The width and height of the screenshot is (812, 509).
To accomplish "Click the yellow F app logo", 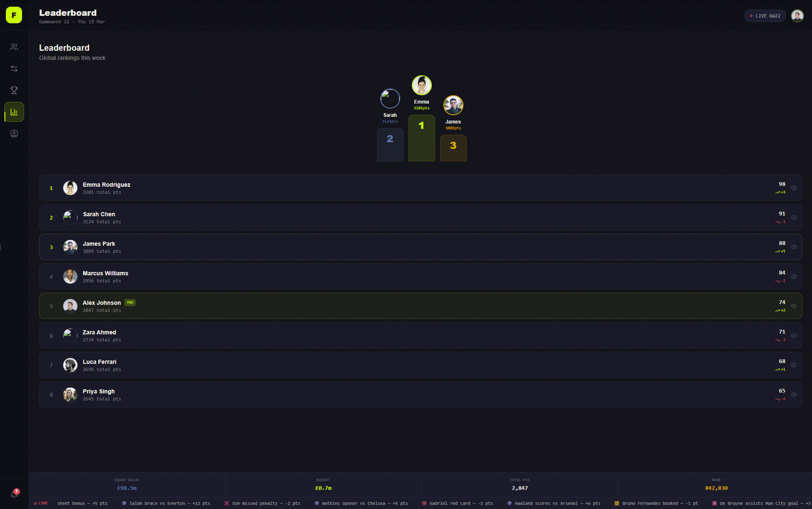I will pos(14,15).
